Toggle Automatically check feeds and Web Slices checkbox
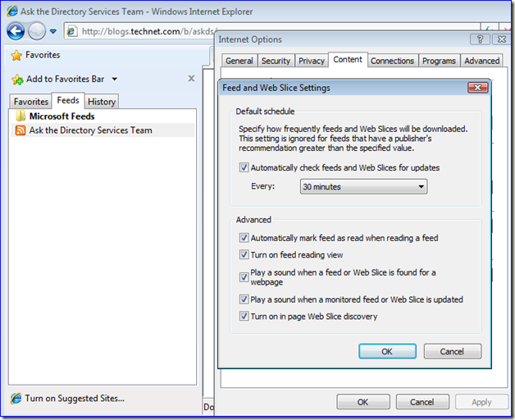 [244, 167]
